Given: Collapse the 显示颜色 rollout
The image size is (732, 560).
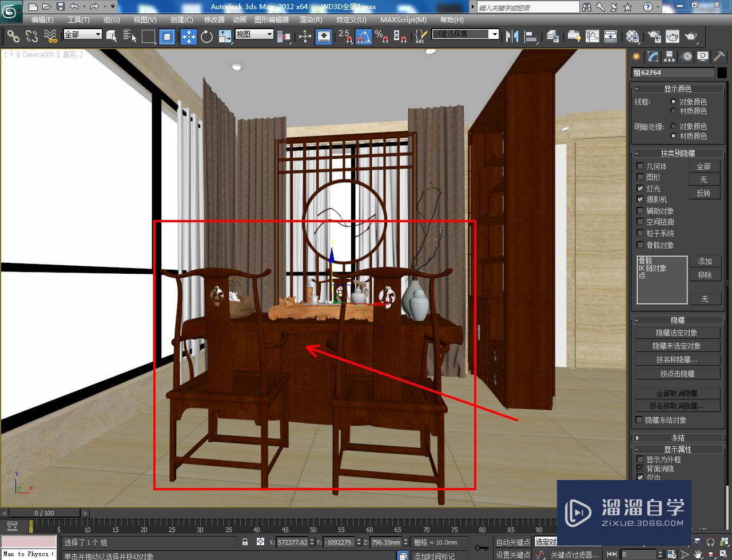Looking at the screenshot, I should pyautogui.click(x=678, y=89).
